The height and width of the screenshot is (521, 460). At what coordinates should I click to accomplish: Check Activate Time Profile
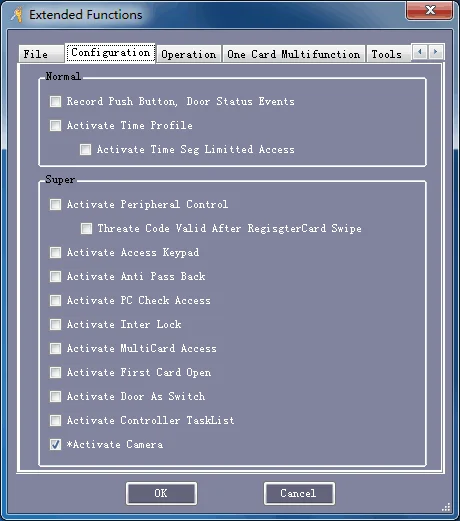55,125
